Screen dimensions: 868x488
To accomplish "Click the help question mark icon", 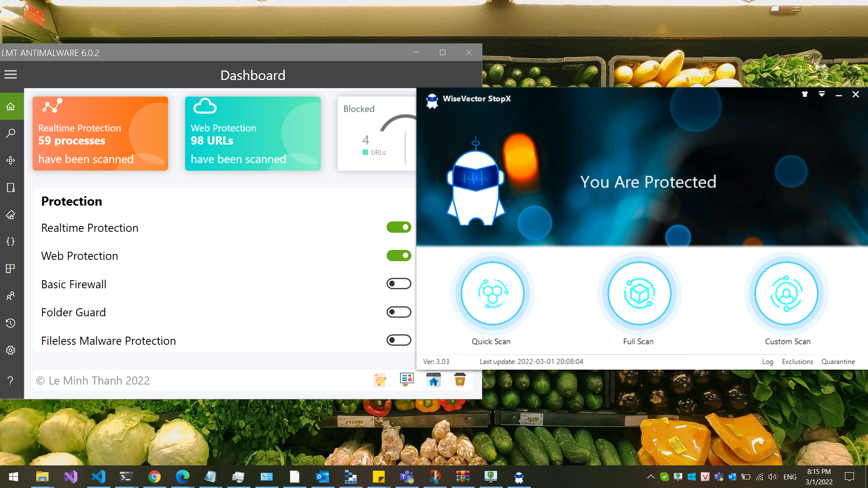I will tap(11, 381).
